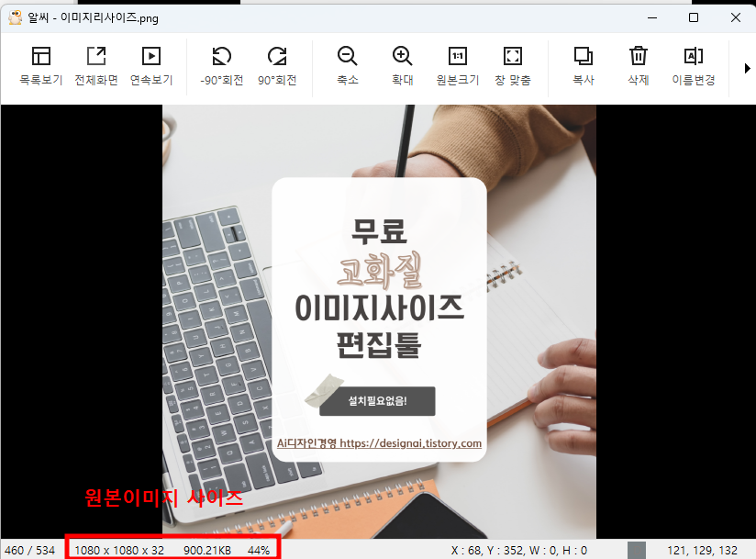Rotate image with 90°회전 button
Viewport: 756px width, 559px height.
coord(277,66)
